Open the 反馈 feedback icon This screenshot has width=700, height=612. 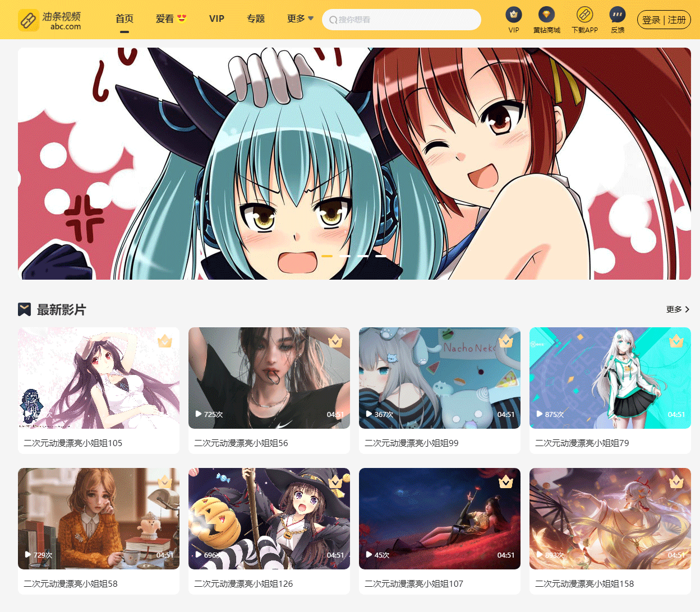pyautogui.click(x=618, y=15)
